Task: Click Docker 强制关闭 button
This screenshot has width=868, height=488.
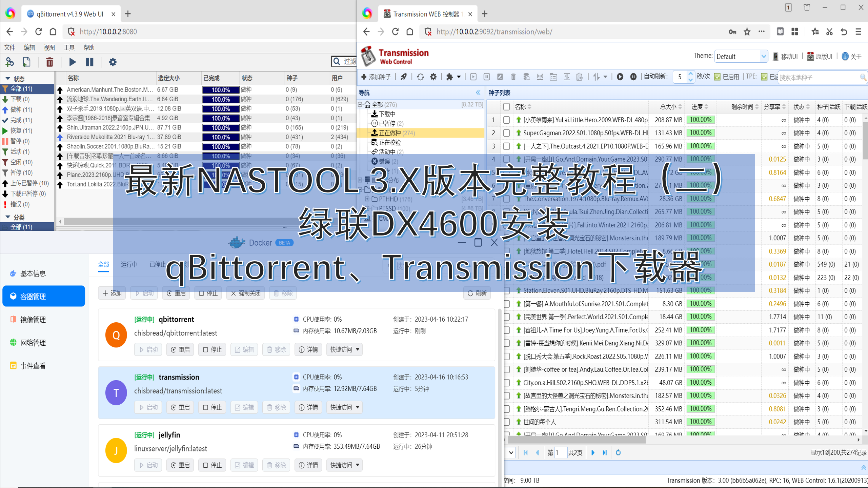Action: pyautogui.click(x=246, y=293)
